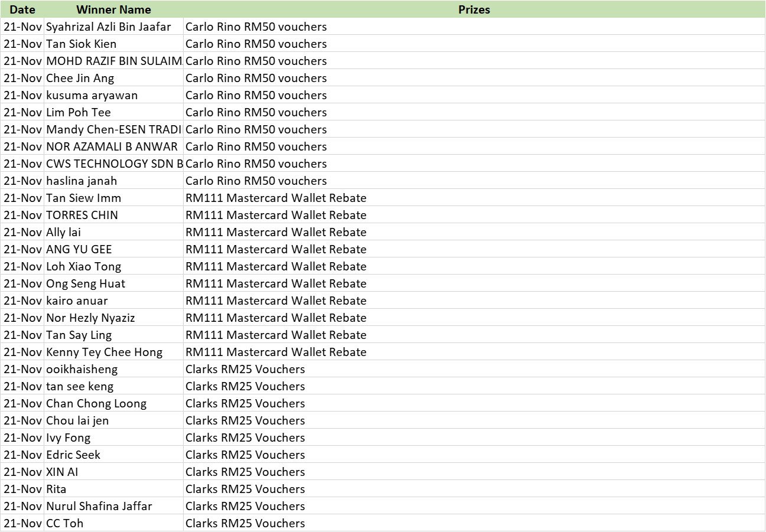Click the Date column header
This screenshot has height=532, width=766.
(x=22, y=9)
